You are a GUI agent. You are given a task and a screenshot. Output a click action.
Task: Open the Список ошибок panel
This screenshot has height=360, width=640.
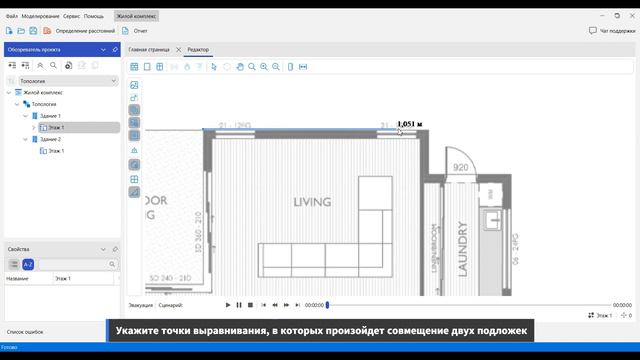tap(25, 332)
